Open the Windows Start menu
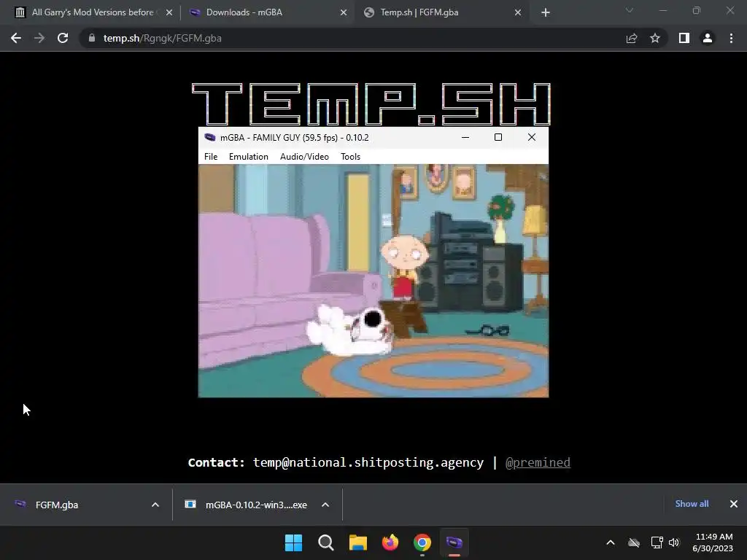 [x=293, y=542]
